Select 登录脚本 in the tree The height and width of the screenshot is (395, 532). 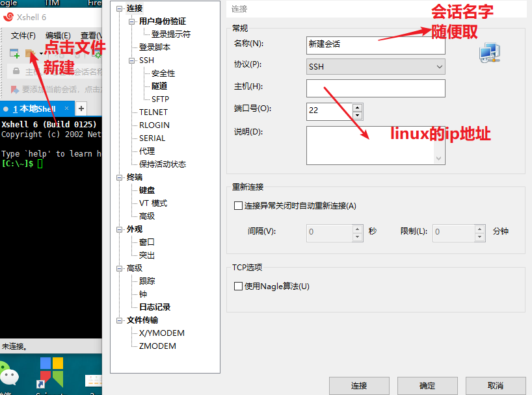point(155,47)
